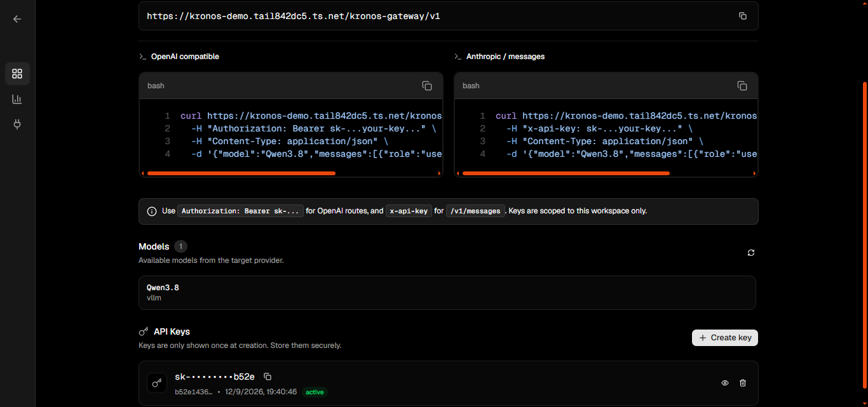The height and width of the screenshot is (407, 868).
Task: Open the analytics bar chart icon
Action: click(x=17, y=99)
